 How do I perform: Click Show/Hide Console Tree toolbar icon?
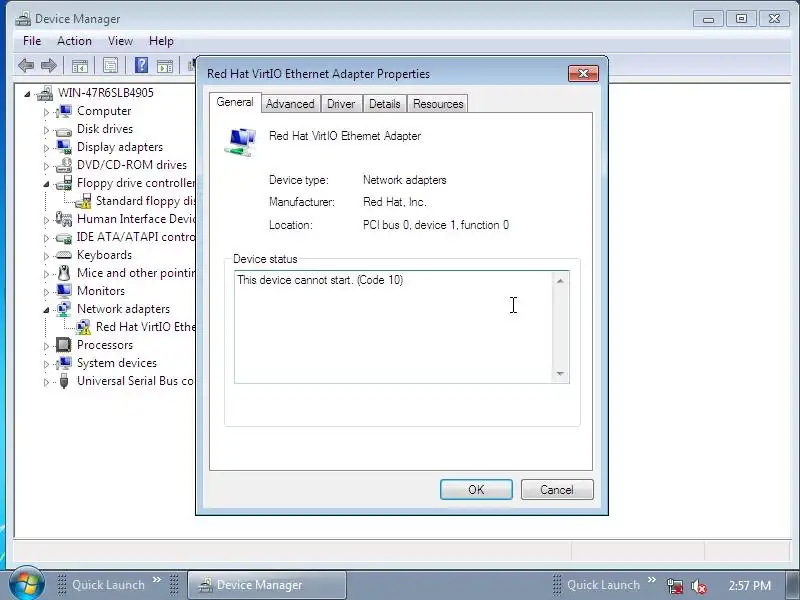80,66
